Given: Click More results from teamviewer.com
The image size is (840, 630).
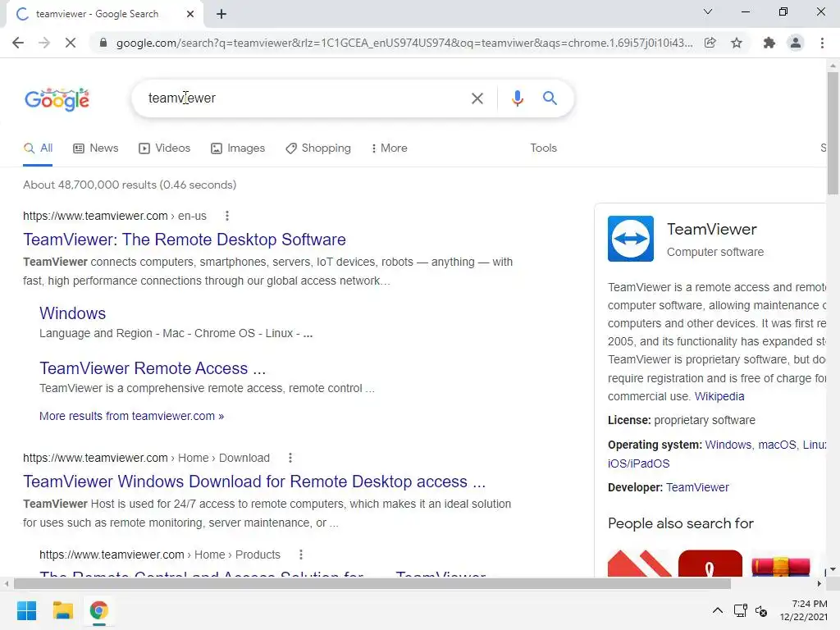Looking at the screenshot, I should 131,416.
